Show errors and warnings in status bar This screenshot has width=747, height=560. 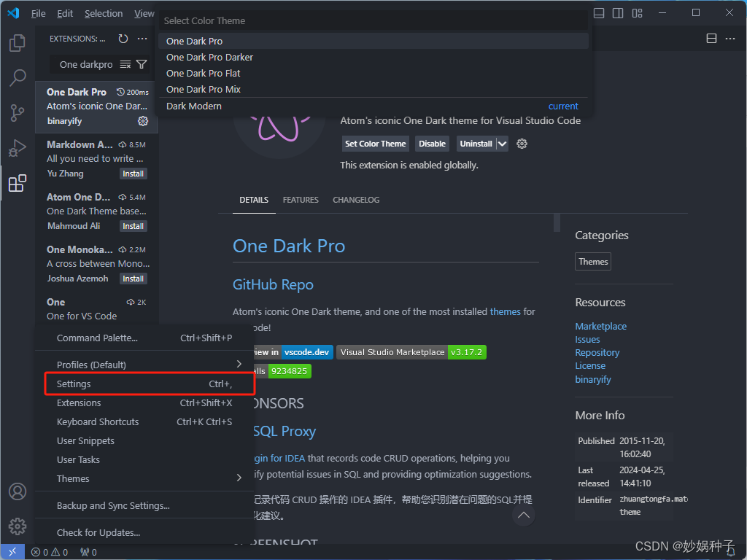(50, 552)
